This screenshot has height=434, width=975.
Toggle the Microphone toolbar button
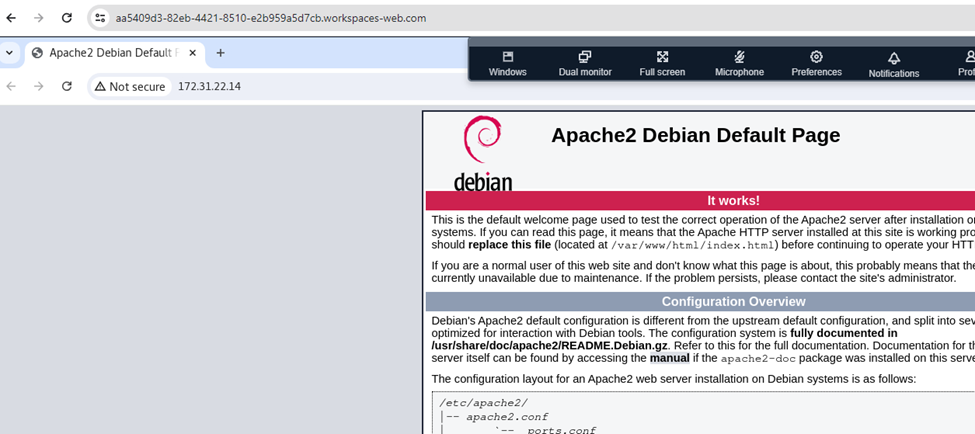click(x=739, y=64)
